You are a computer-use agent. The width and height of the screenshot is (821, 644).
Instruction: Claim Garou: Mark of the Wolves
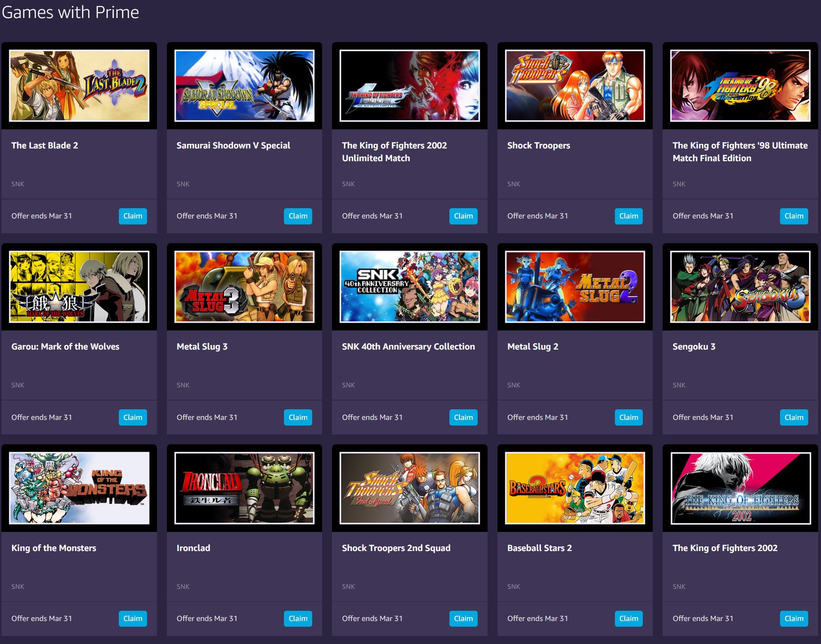(x=133, y=417)
